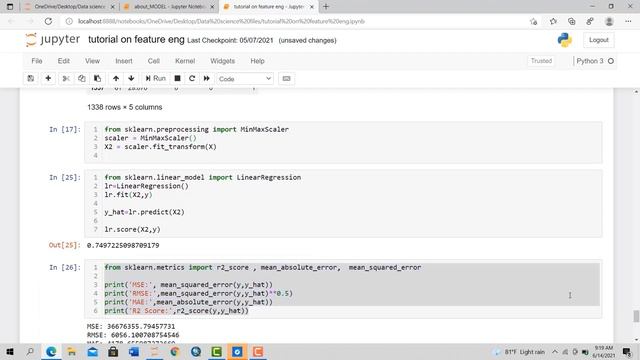640x360 pixels.
Task: Rename notebook title tutorial on feature eng
Action: (x=136, y=40)
